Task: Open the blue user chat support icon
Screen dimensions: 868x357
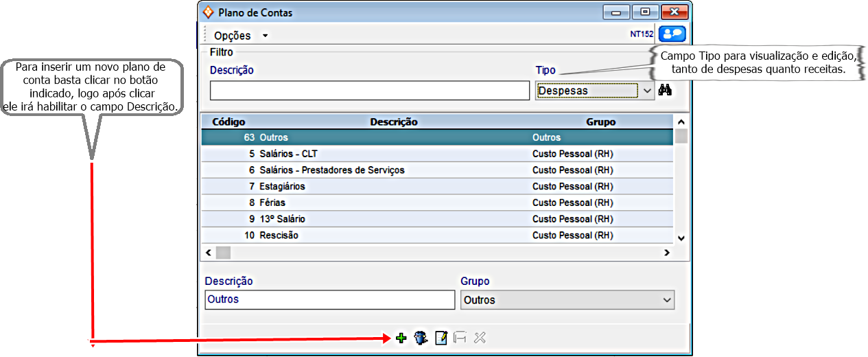Action: click(672, 34)
